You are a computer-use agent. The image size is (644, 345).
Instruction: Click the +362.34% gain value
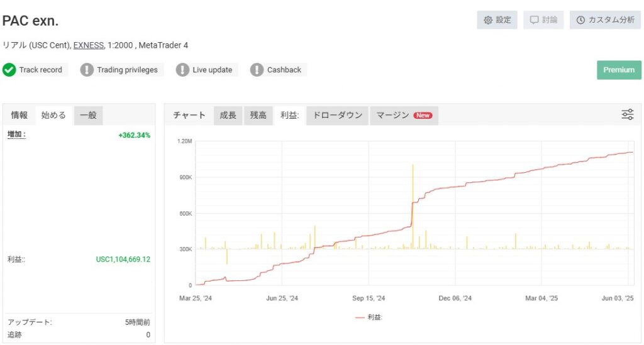click(135, 135)
